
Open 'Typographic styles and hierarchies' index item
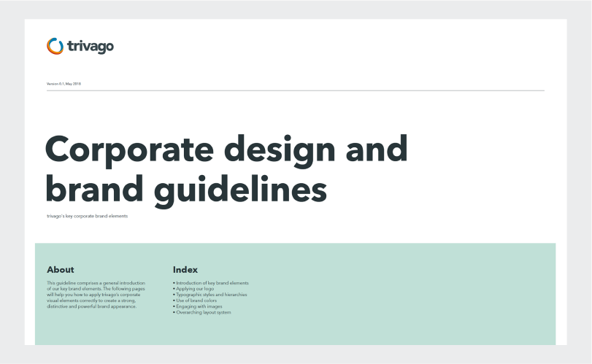210,295
